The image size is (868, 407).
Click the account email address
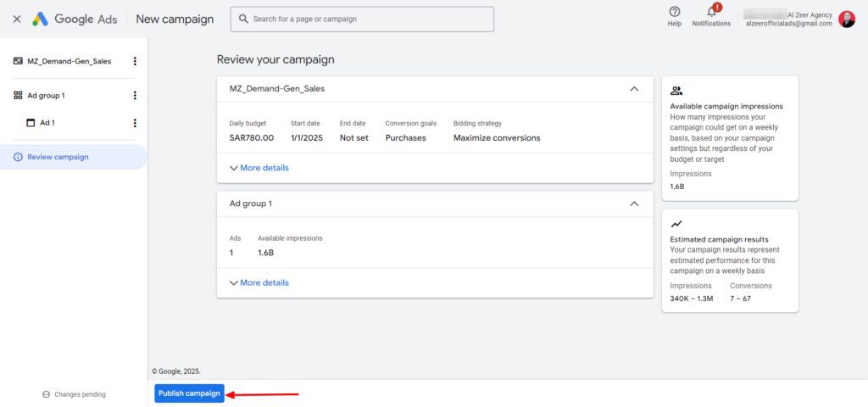tap(789, 24)
